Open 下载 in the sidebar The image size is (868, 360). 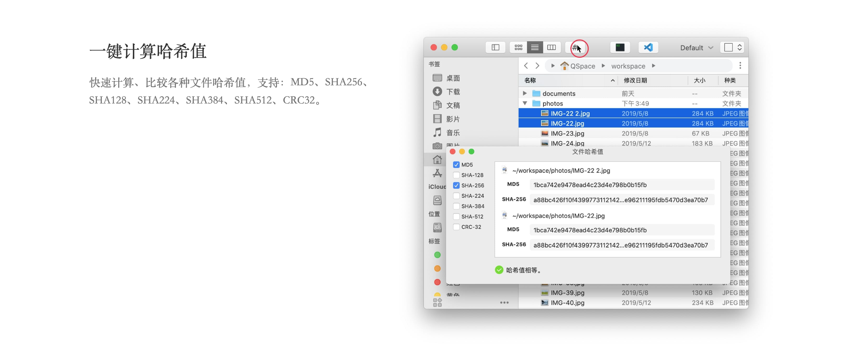[x=453, y=92]
